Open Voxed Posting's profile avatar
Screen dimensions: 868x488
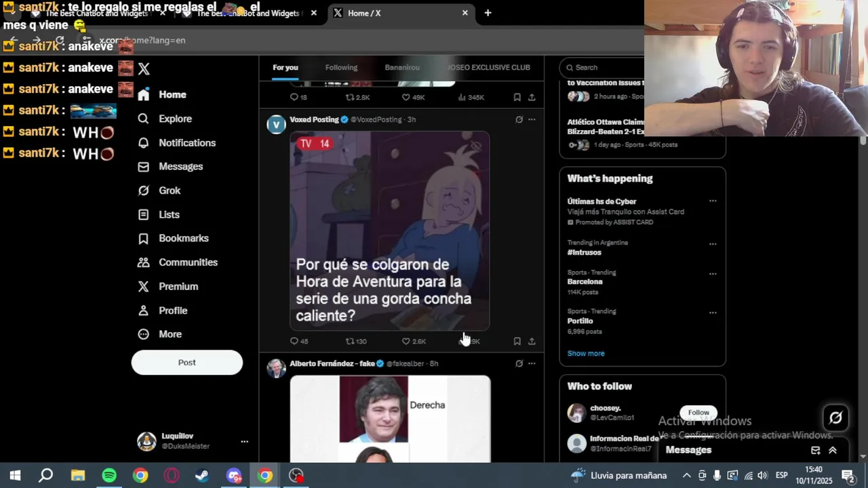[276, 125]
